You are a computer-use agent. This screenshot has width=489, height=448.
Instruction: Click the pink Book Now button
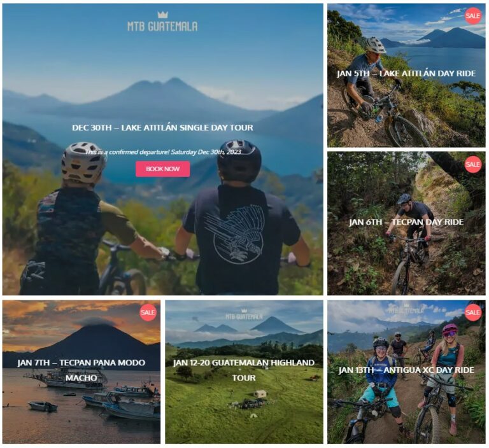(162, 169)
